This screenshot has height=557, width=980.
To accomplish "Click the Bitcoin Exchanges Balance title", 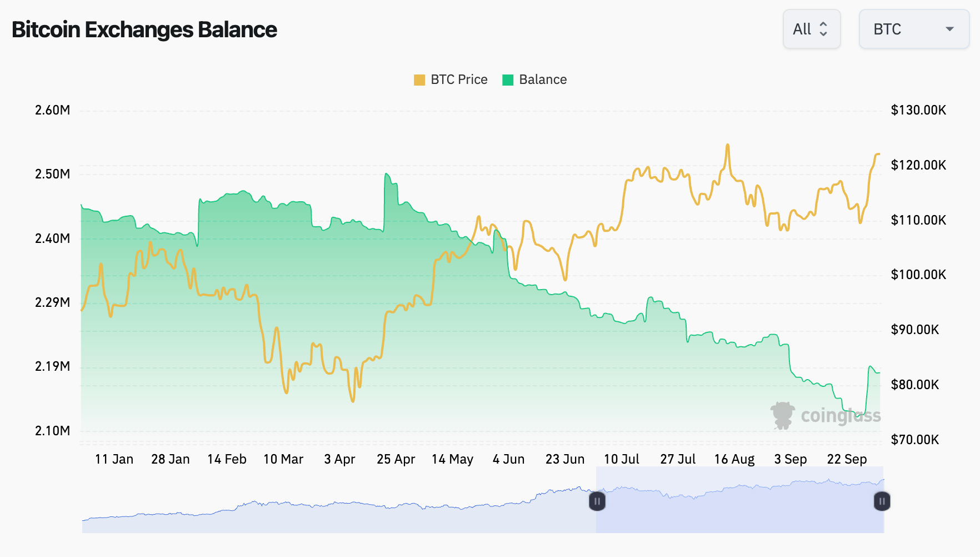I will [144, 29].
